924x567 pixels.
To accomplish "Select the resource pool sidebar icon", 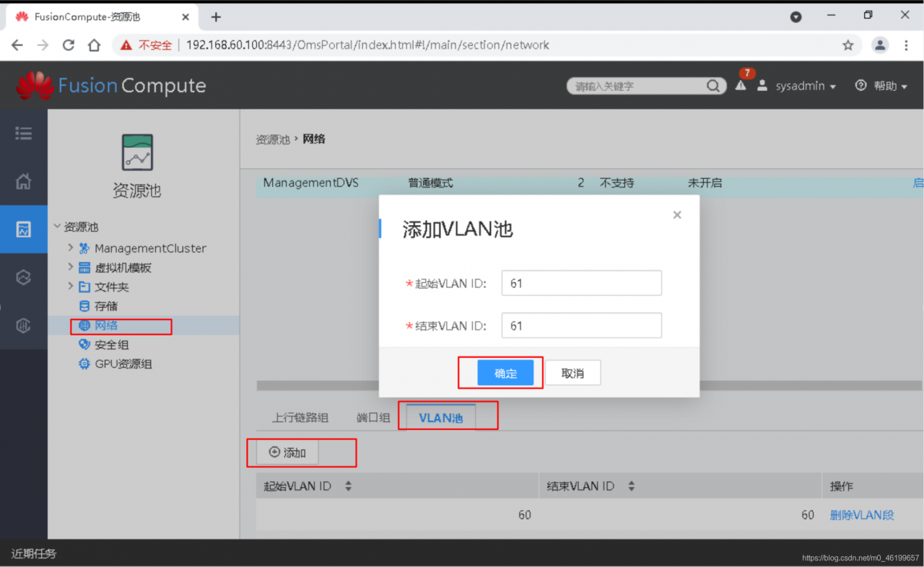I will [23, 229].
